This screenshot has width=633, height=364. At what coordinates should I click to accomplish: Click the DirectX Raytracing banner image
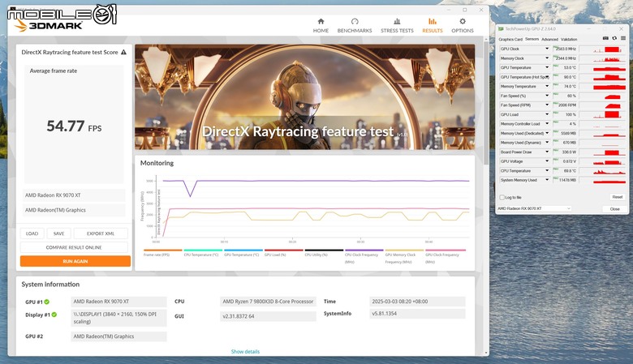[305, 96]
